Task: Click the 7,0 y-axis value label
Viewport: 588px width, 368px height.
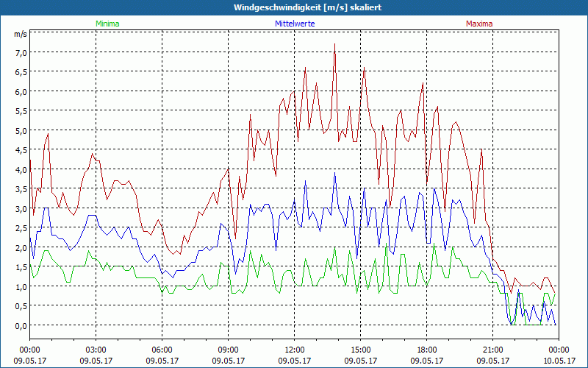Action: pyautogui.click(x=20, y=53)
